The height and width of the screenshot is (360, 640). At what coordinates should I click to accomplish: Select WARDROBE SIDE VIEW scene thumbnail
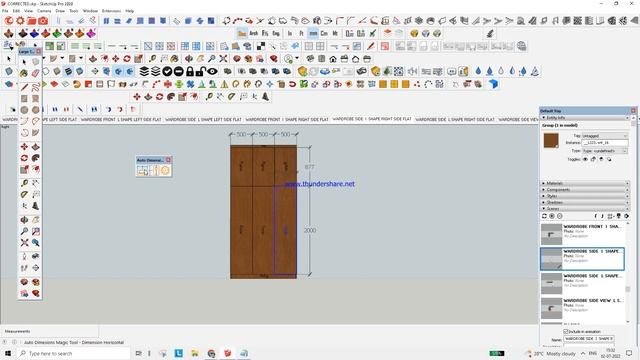[551, 308]
